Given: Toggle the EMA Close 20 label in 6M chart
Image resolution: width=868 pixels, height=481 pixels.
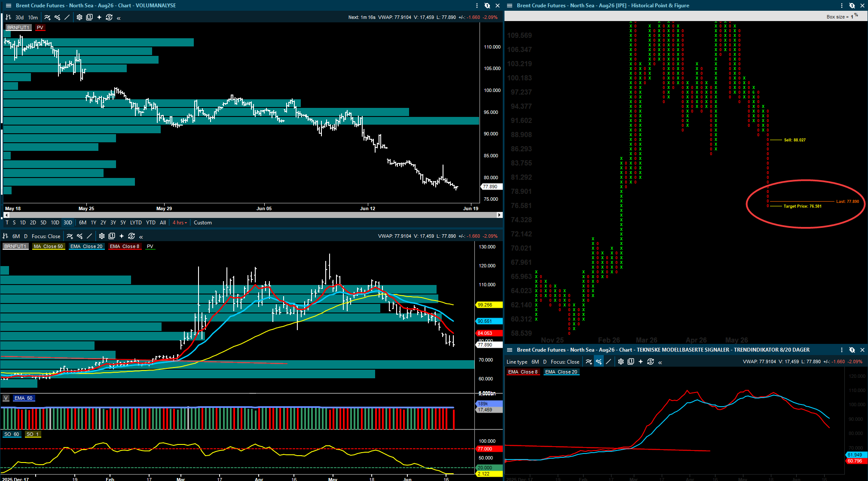Looking at the screenshot, I should pyautogui.click(x=86, y=246).
